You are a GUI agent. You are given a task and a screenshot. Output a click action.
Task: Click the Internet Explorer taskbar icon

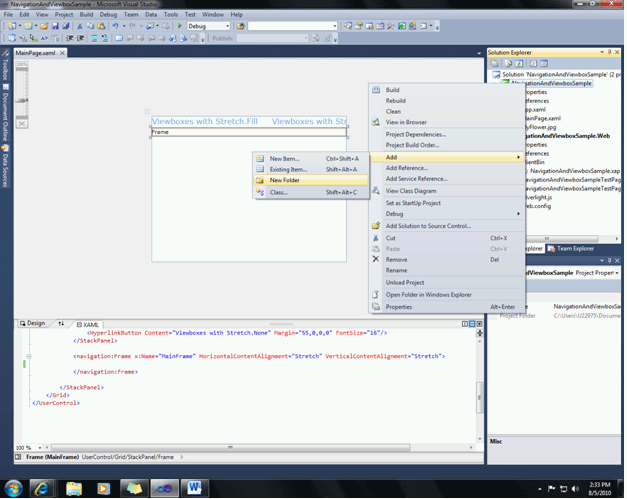41,488
